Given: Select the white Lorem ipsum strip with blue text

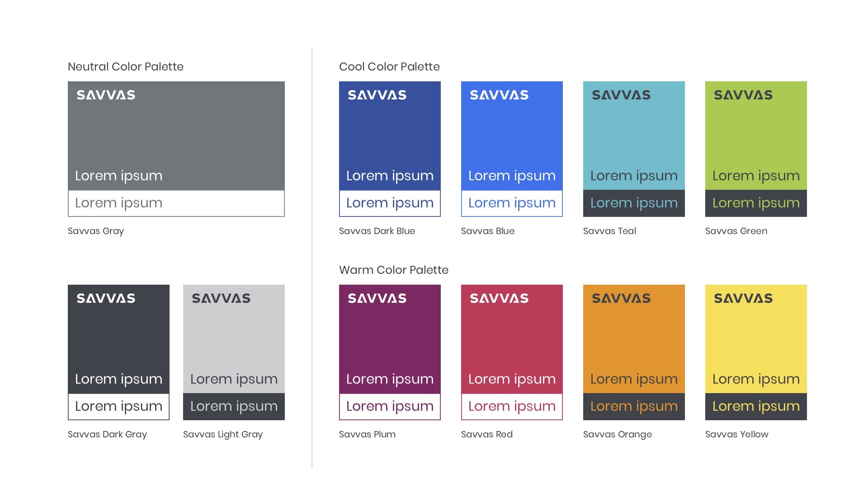Looking at the screenshot, I should click(x=512, y=203).
